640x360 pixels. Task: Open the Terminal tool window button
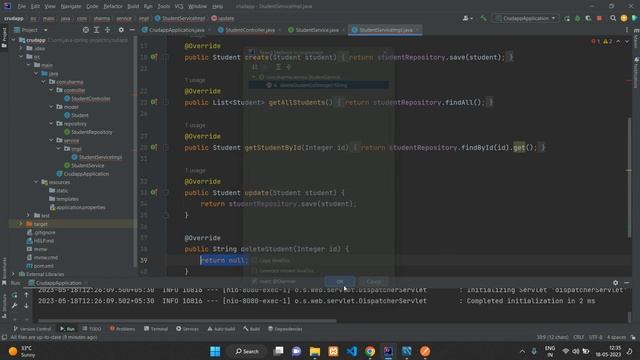[x=156, y=329]
